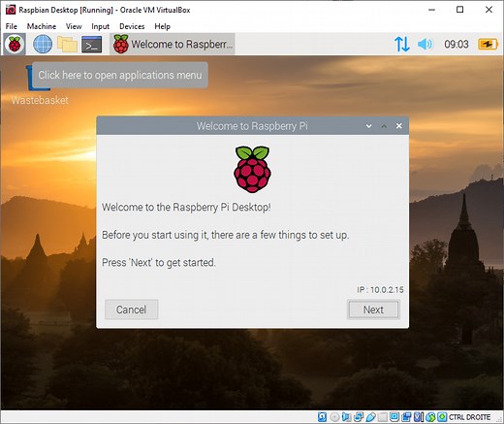
Task: Click the display status bar icon
Action: (x=394, y=417)
